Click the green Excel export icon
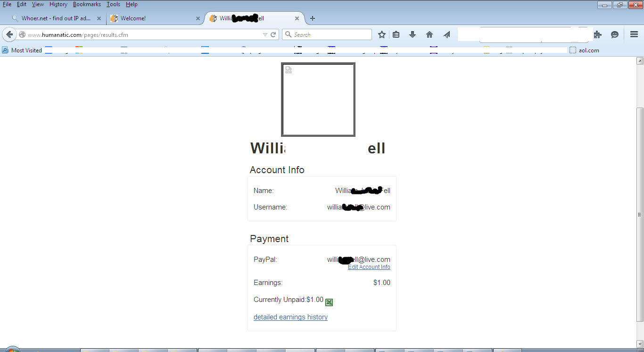644x352 pixels. (329, 302)
